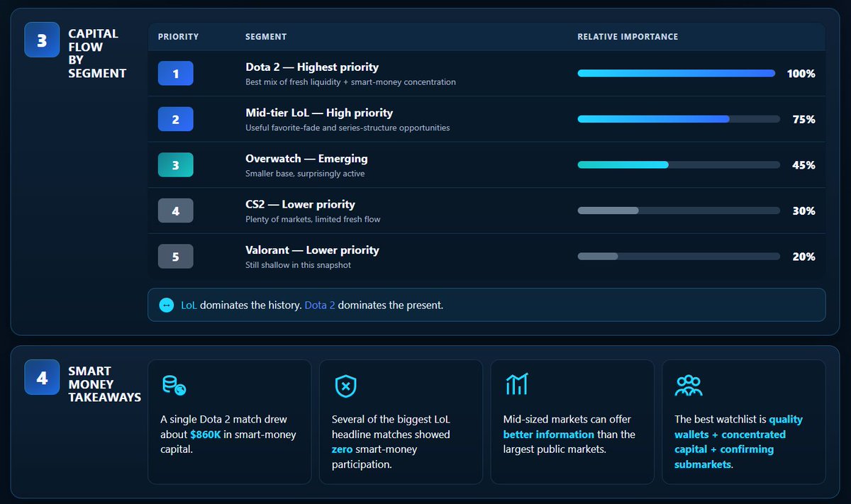Click 'Dota 2 — Highest priority' title
The width and height of the screenshot is (851, 504).
[312, 67]
